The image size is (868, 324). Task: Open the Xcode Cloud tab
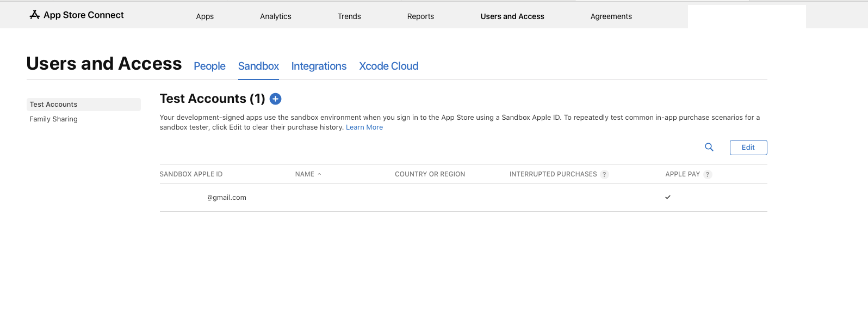click(x=388, y=66)
